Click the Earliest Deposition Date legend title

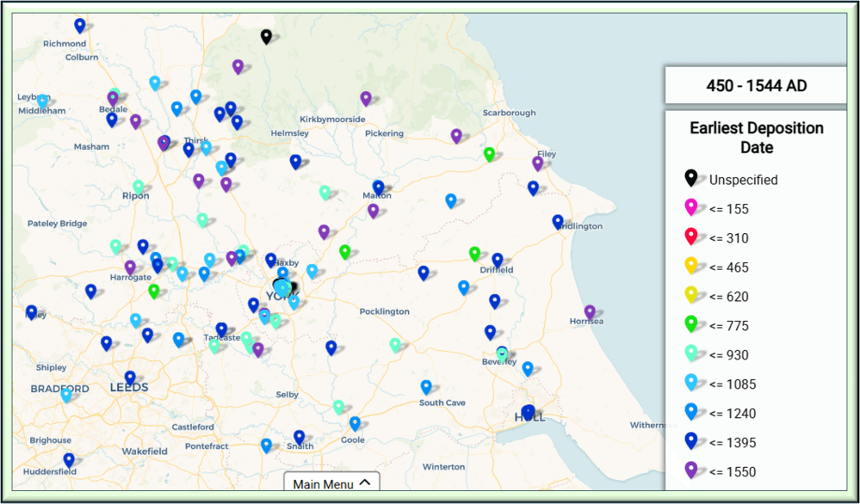[x=756, y=138]
